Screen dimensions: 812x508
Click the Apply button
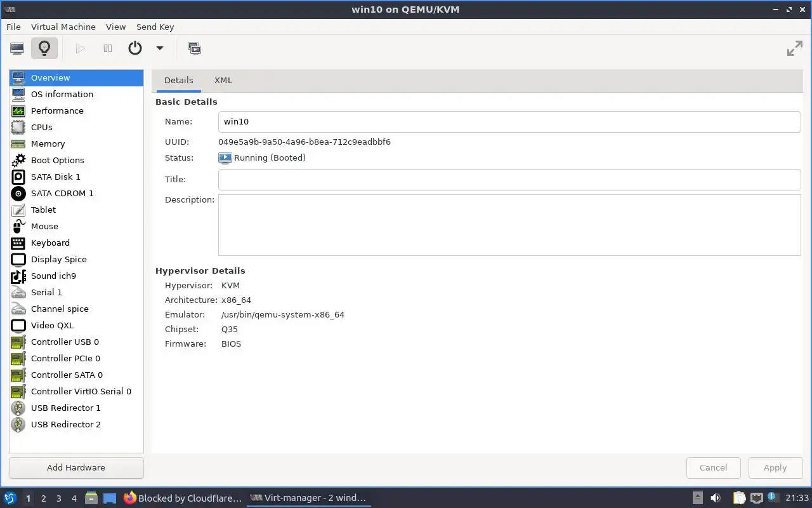point(775,467)
